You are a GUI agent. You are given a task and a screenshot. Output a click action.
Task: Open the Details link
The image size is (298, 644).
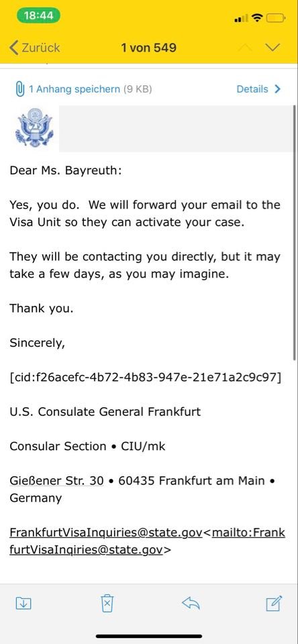click(x=252, y=89)
